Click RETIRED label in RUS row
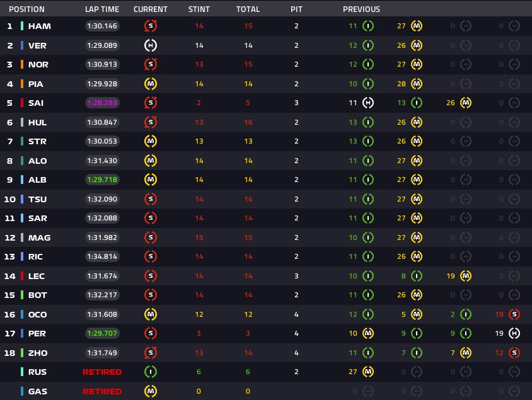 click(101, 372)
